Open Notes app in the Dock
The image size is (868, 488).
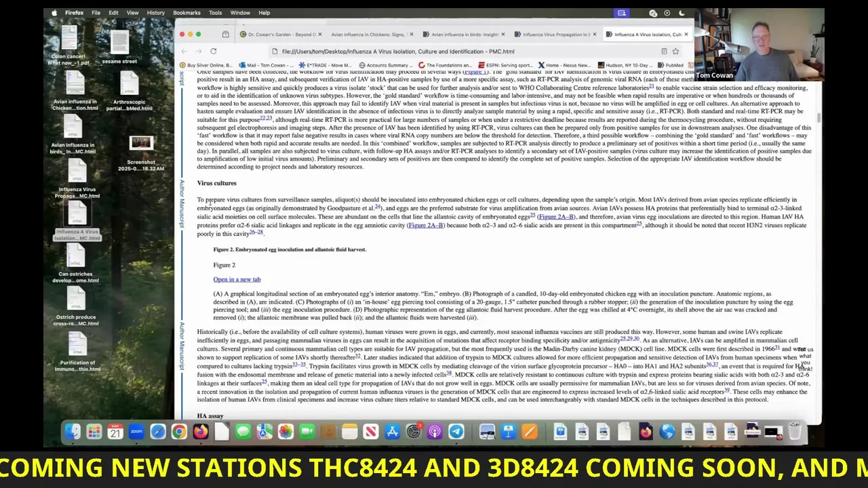349,432
